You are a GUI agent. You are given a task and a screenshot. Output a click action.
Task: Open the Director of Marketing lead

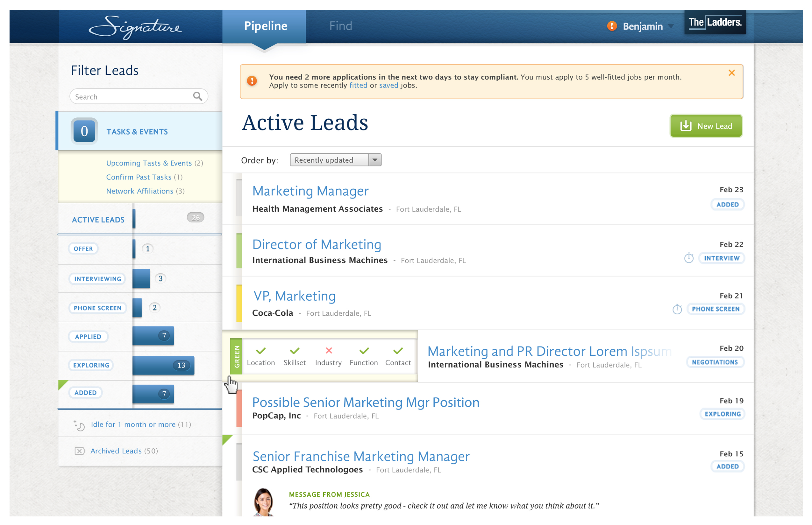coord(317,244)
